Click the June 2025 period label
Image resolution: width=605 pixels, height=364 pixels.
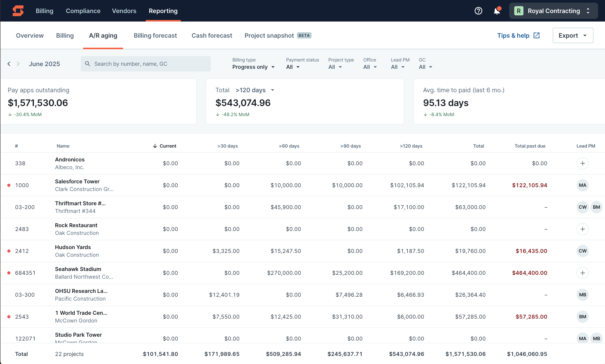coord(44,64)
